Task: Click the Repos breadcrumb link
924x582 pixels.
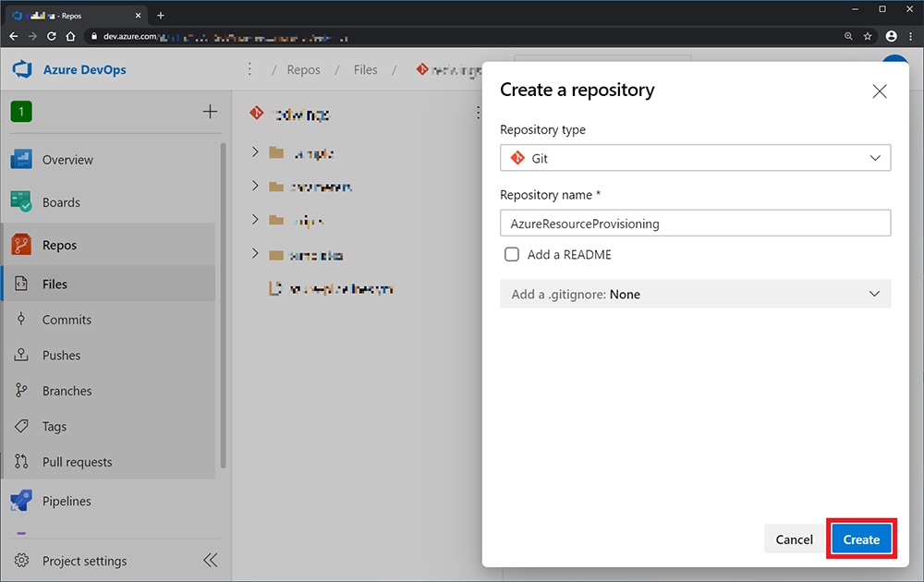Action: pyautogui.click(x=303, y=69)
